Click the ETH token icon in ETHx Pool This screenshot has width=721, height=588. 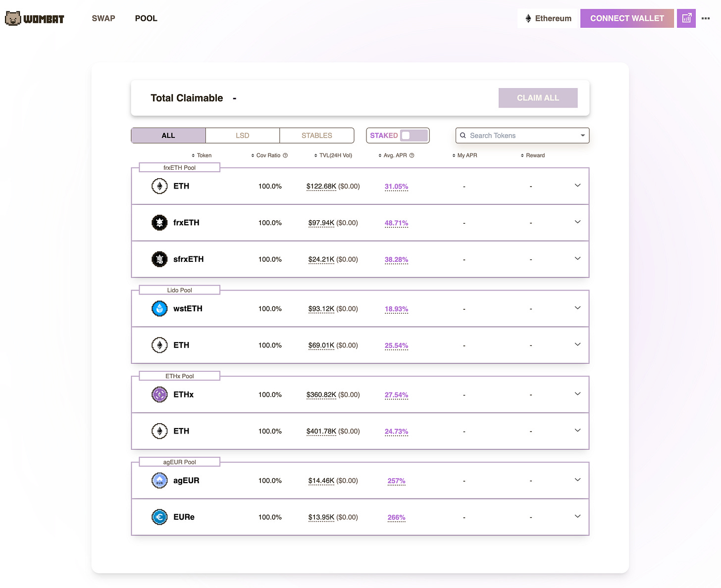(x=159, y=431)
